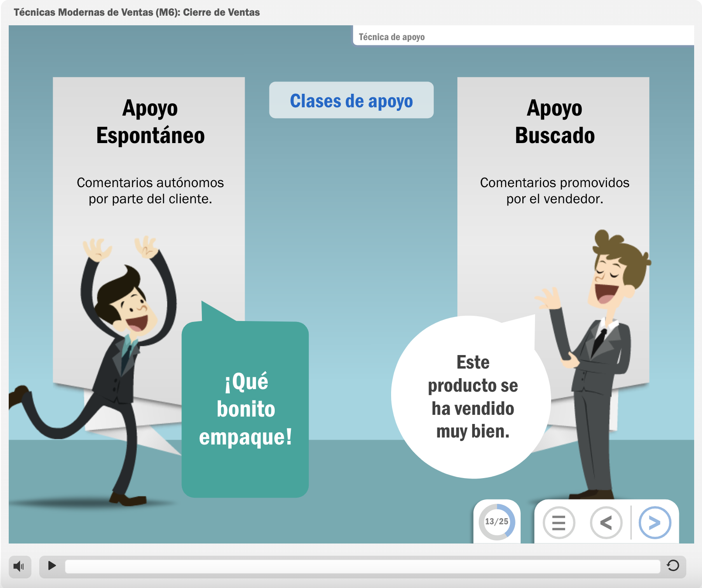702x588 pixels.
Task: Click the '¡Qué bonito empaque!' speech bubble
Action: [x=245, y=409]
